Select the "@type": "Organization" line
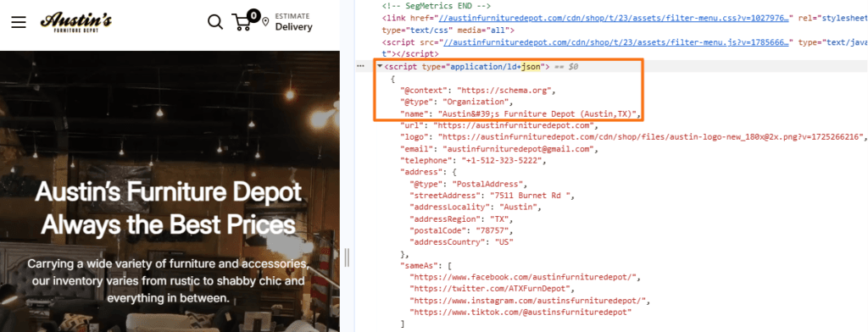This screenshot has height=332, width=868. click(457, 102)
